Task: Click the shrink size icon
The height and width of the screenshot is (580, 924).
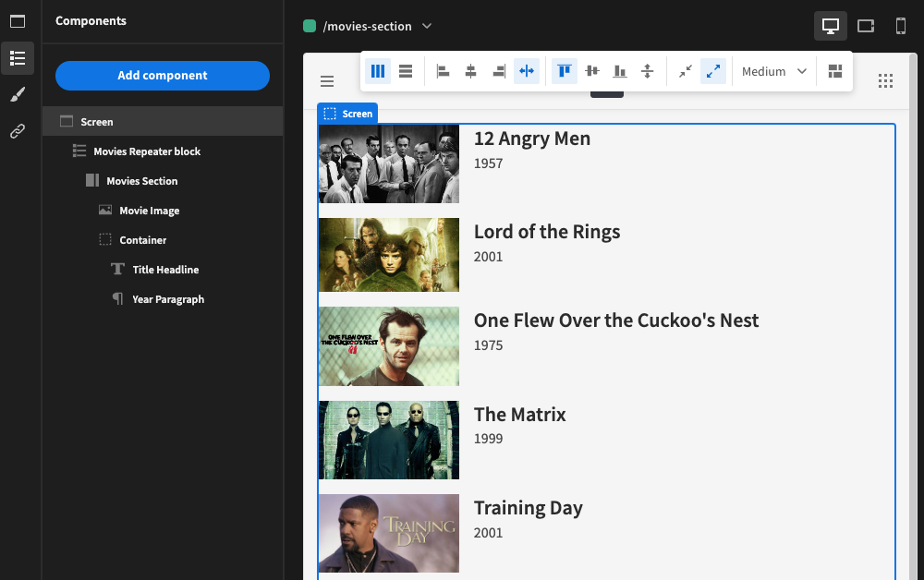Action: [685, 71]
